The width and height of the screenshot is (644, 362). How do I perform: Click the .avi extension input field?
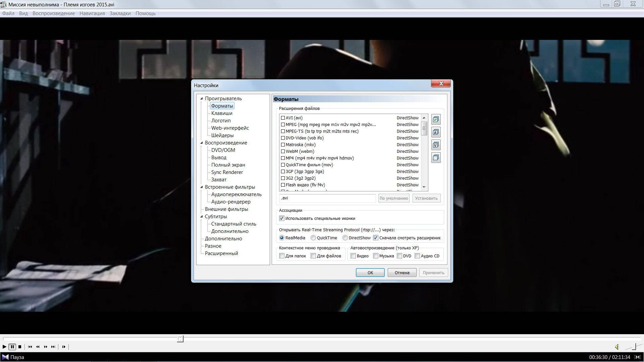point(327,198)
